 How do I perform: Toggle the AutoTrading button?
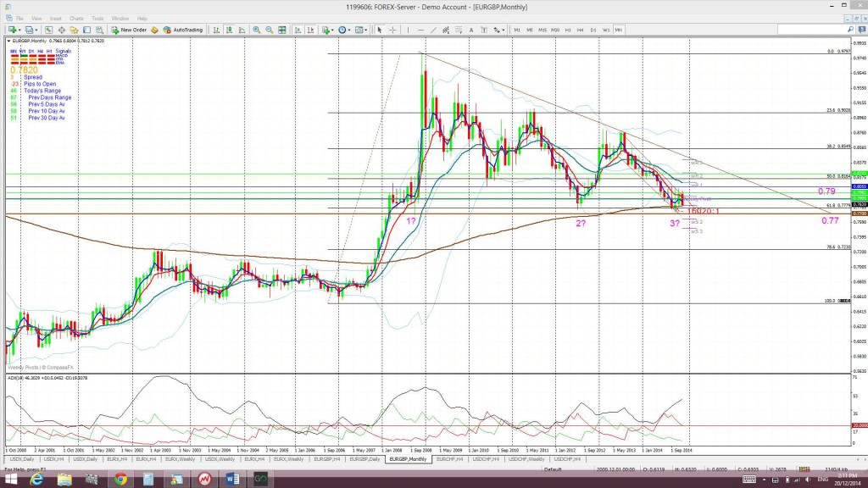tap(183, 30)
